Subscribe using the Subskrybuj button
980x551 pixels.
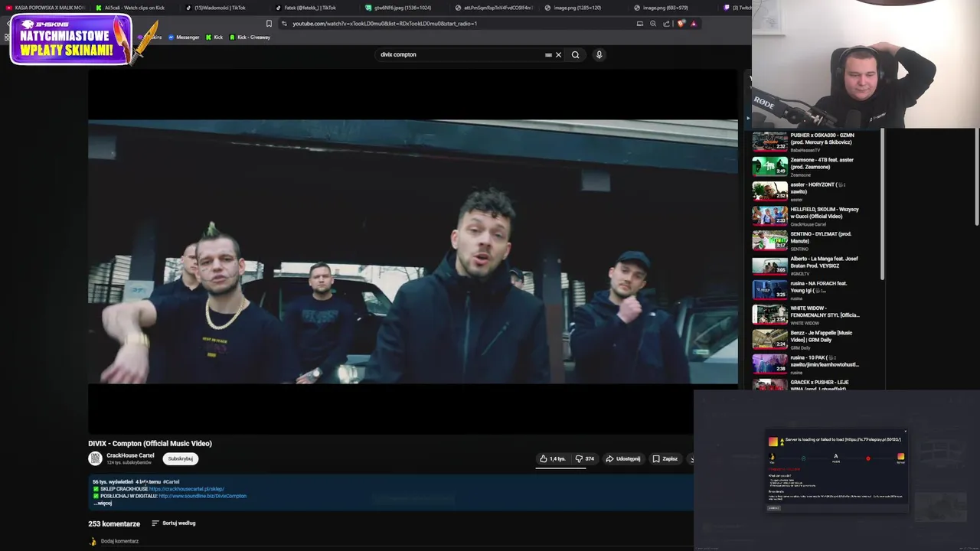(x=181, y=458)
